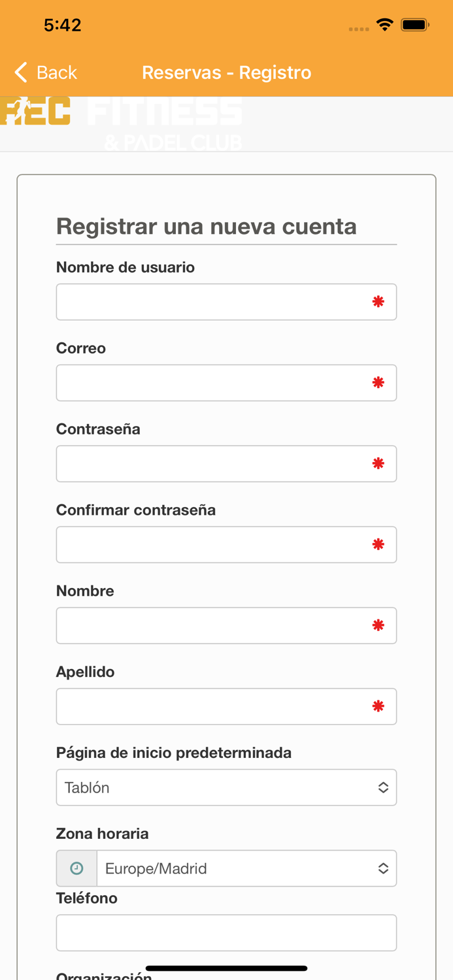The image size is (453, 980).
Task: Tap the Apellido input field
Action: point(226,706)
